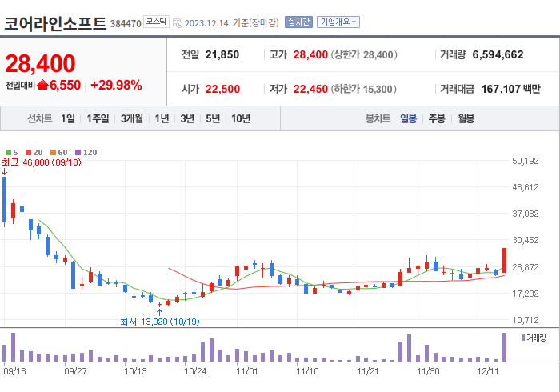Select the 5년 line chart tab
The height and width of the screenshot is (392, 560).
point(213,118)
